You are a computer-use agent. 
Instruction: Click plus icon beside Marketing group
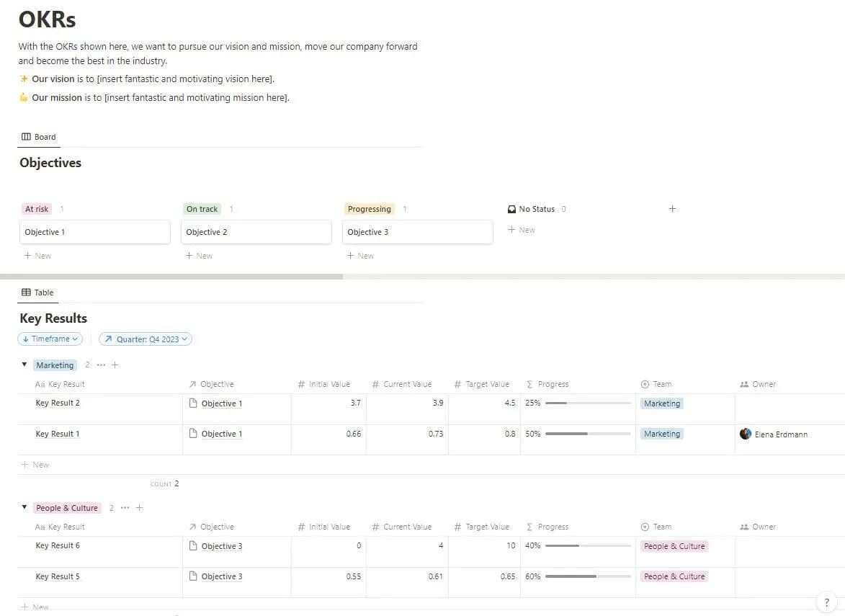(115, 365)
